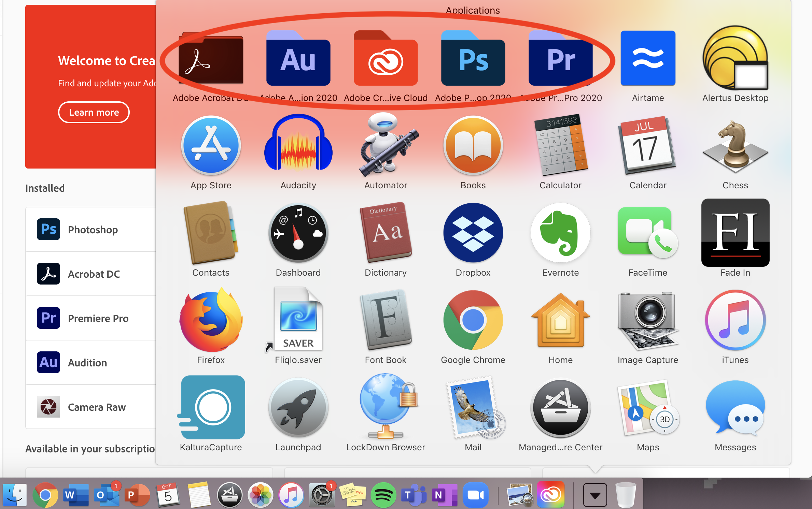Open Google Chrome from the Applications grid
Image resolution: width=812 pixels, height=509 pixels.
pyautogui.click(x=473, y=320)
